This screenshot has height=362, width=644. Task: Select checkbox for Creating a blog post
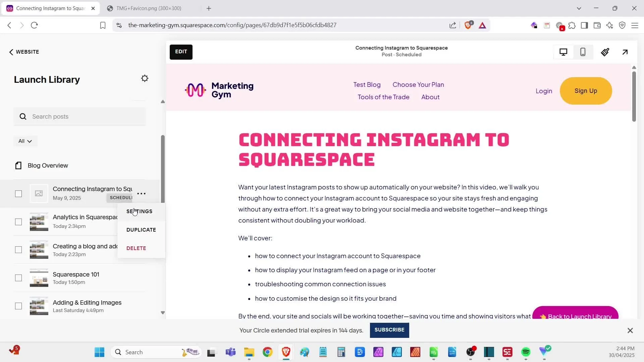tap(18, 250)
